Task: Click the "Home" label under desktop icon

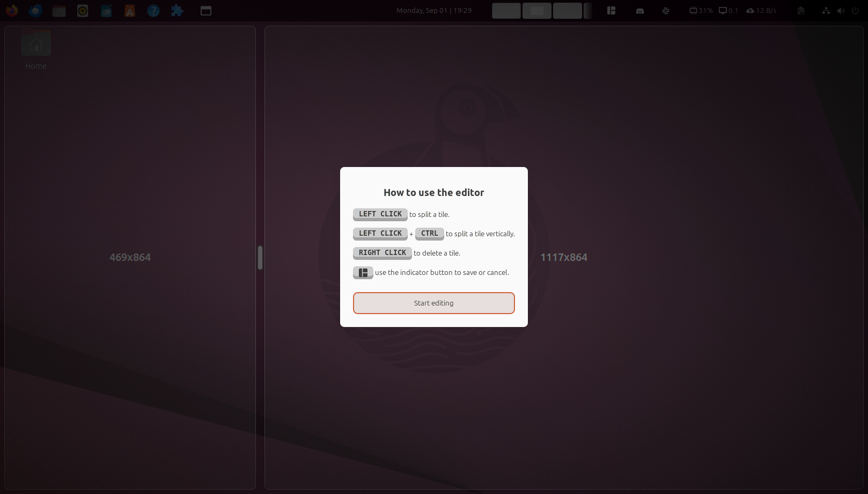Action: pyautogui.click(x=36, y=66)
